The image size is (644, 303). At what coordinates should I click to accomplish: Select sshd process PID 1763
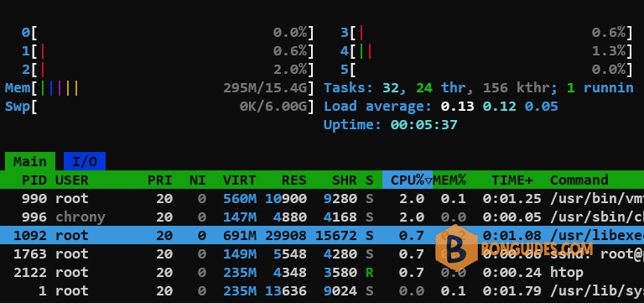[322, 253]
